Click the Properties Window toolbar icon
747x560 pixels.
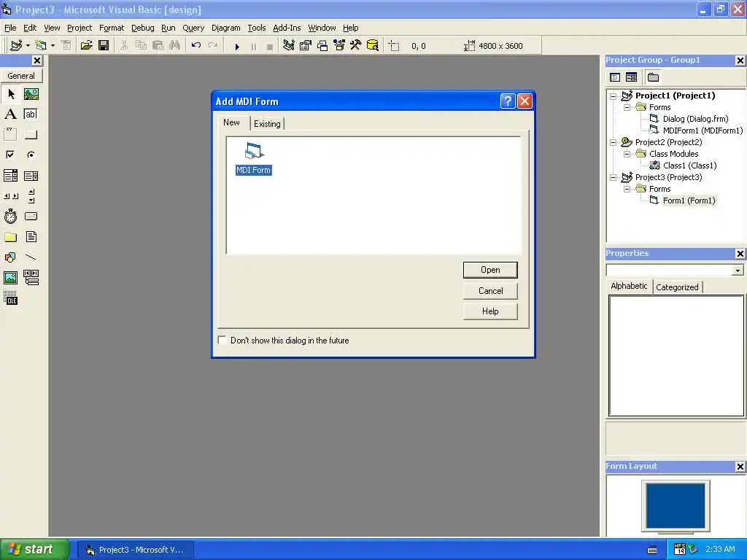[x=305, y=46]
